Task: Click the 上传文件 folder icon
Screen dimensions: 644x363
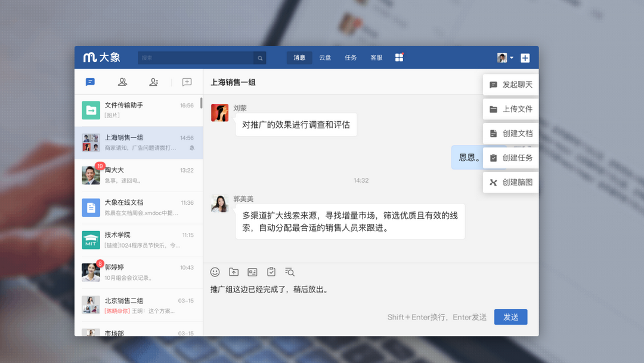Action: click(x=493, y=109)
